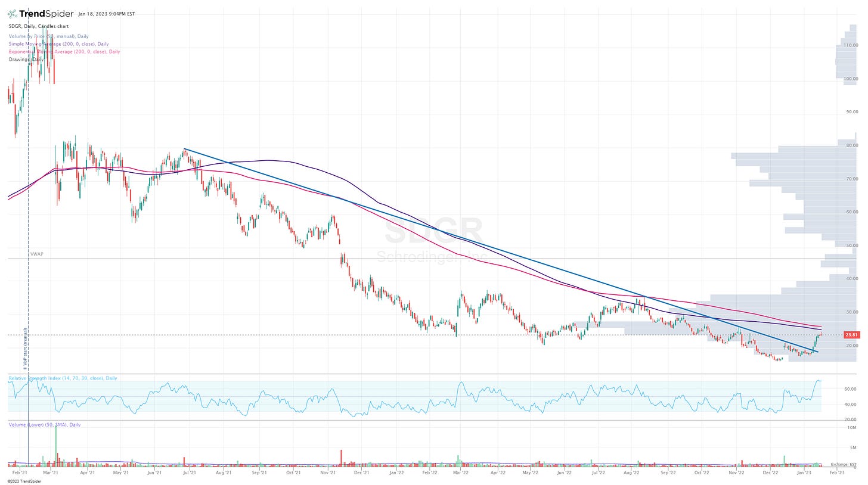
Task: Click the Aug '22 date axis label
Action: pos(633,472)
